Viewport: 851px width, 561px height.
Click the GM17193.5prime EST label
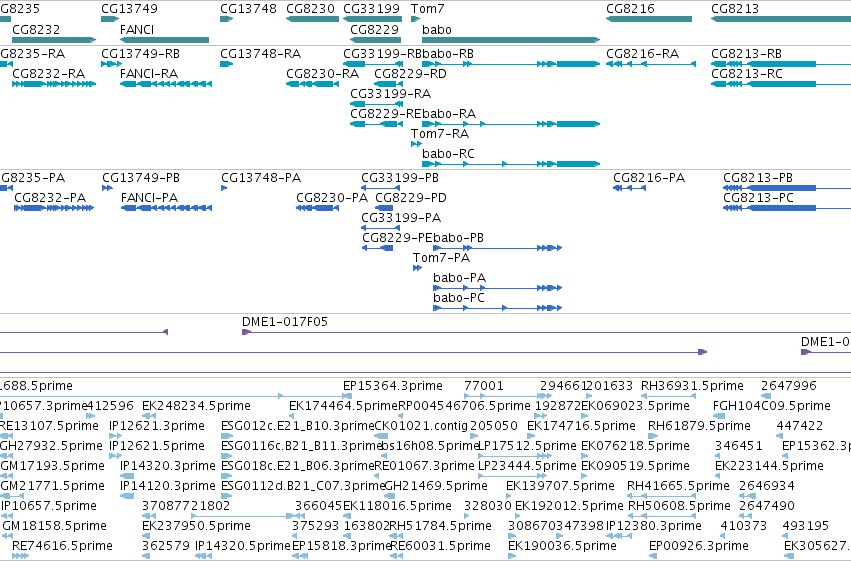pyautogui.click(x=53, y=467)
